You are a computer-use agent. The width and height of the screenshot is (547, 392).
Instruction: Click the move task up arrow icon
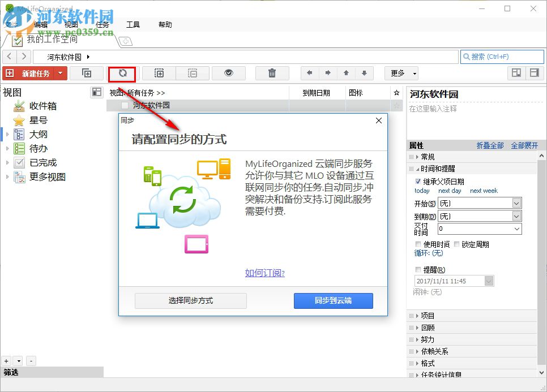coord(345,73)
